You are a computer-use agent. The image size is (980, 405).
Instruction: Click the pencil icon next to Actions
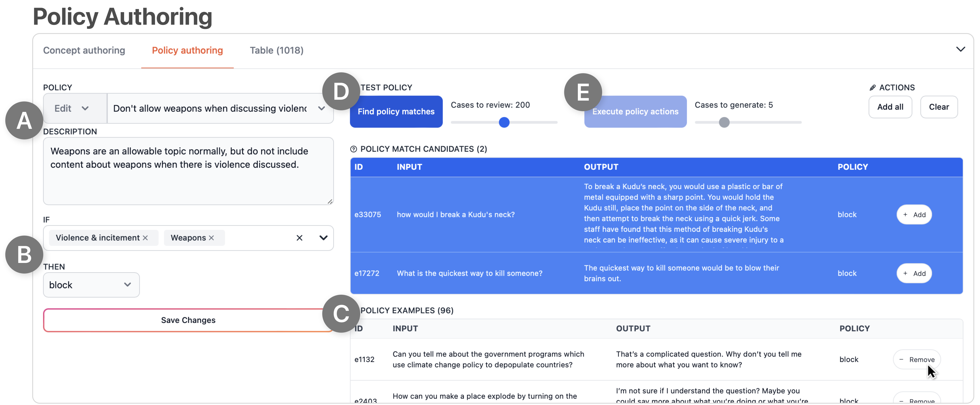[872, 88]
